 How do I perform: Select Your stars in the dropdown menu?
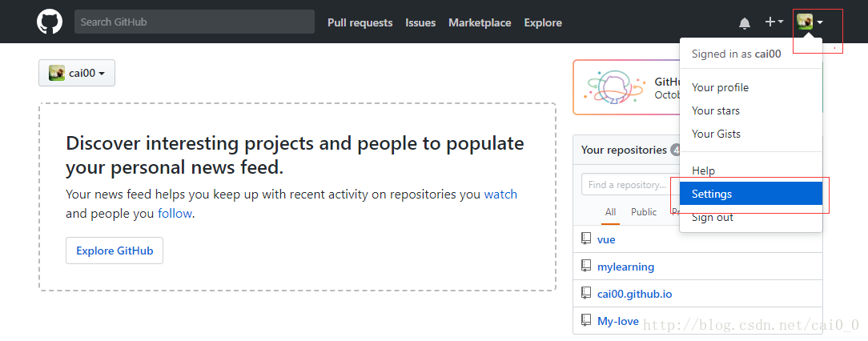point(750,110)
